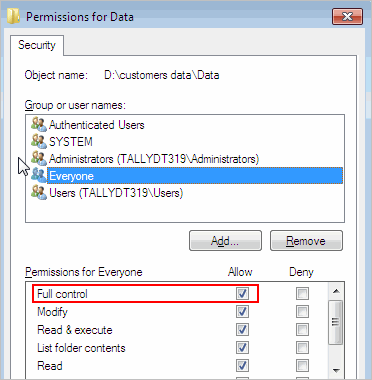This screenshot has height=380, width=372.
Task: Check Deny for Modify
Action: [302, 312]
